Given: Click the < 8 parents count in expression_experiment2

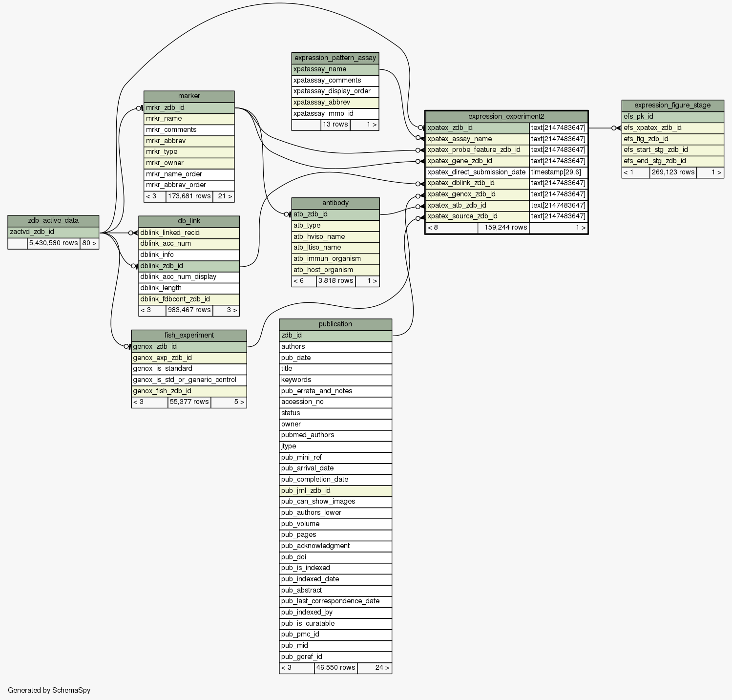Looking at the screenshot, I should click(451, 228).
